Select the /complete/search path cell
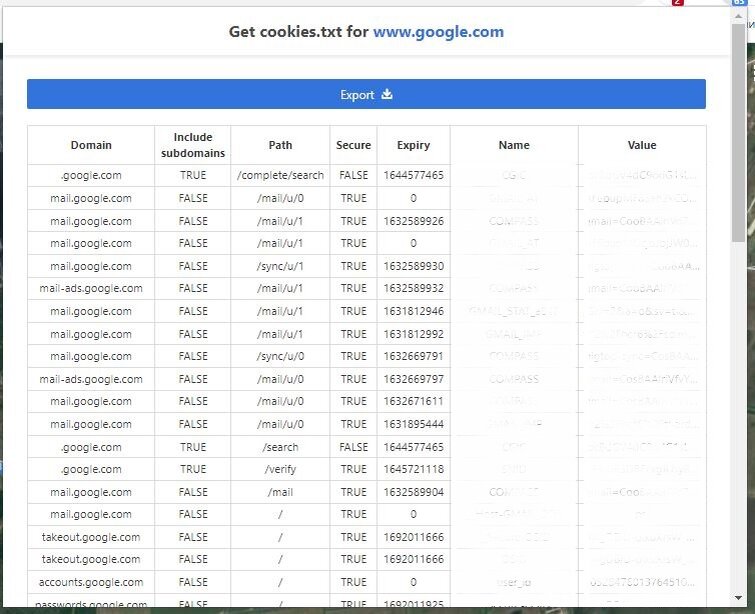Image resolution: width=755 pixels, height=614 pixels. [x=280, y=175]
